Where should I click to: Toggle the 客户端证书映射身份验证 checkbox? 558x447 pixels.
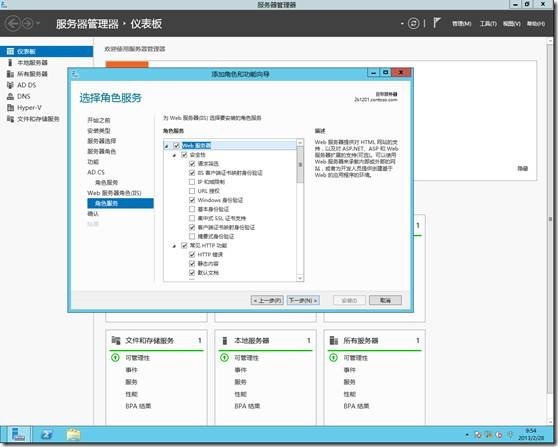pyautogui.click(x=192, y=227)
